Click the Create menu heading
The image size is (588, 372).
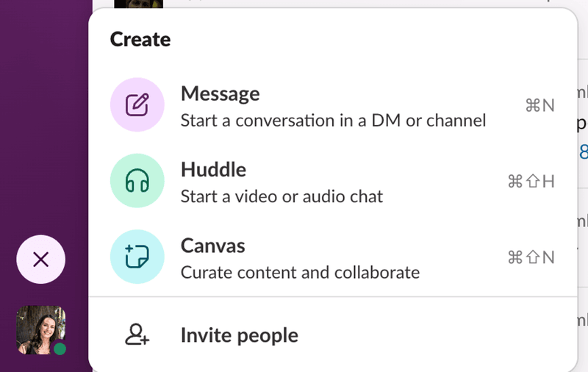pyautogui.click(x=140, y=40)
